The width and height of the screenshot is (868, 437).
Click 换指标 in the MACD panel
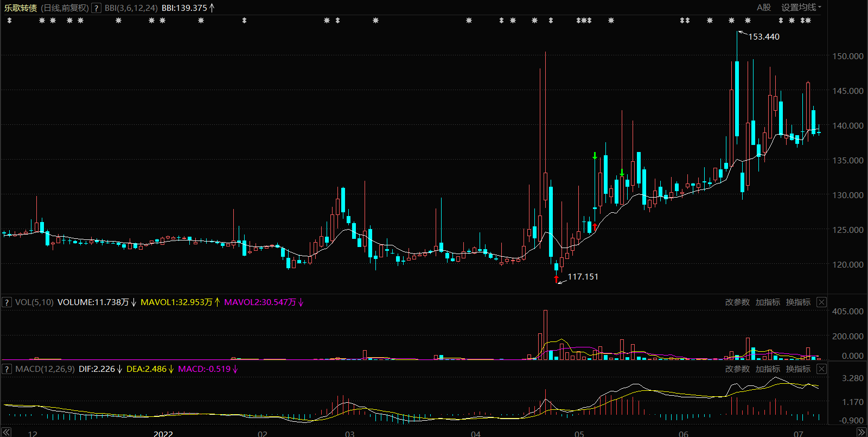click(x=798, y=369)
